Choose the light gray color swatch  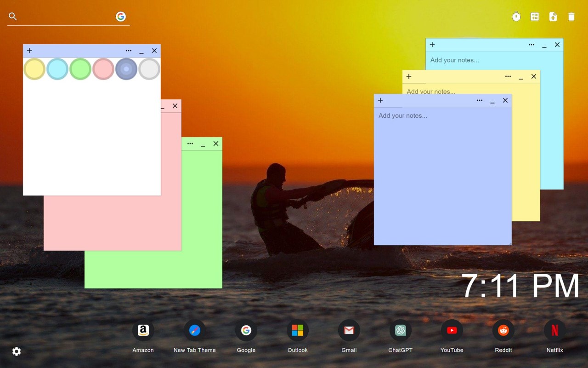click(x=149, y=69)
